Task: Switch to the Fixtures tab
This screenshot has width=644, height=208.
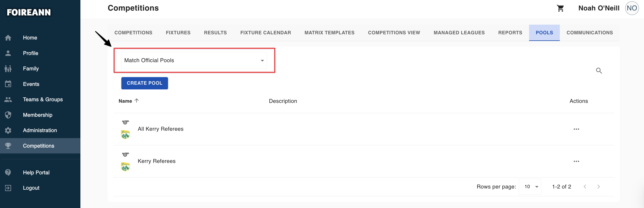Action: 178,33
